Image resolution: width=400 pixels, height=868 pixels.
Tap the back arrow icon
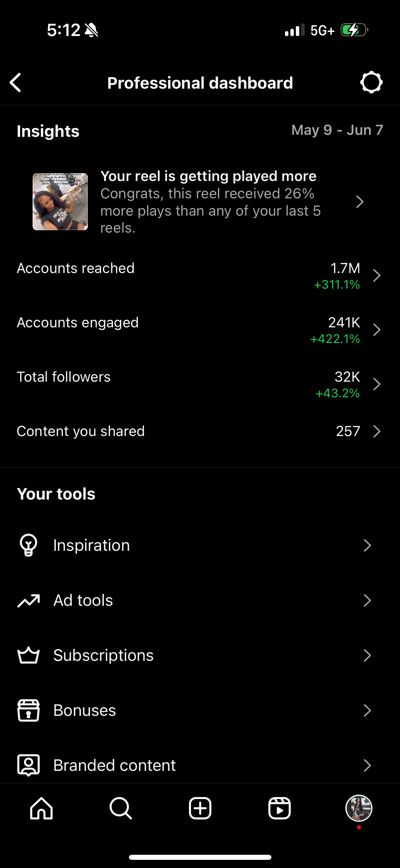(x=16, y=83)
